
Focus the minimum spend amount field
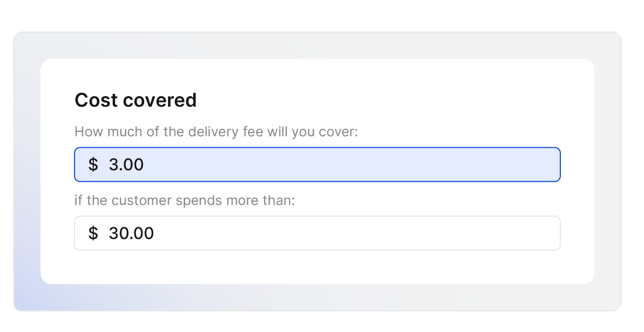pyautogui.click(x=317, y=233)
